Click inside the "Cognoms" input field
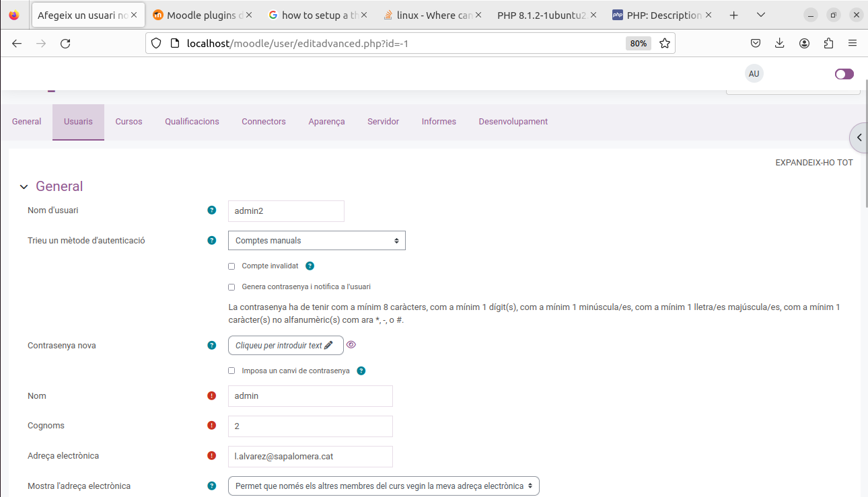868x497 pixels. point(310,426)
